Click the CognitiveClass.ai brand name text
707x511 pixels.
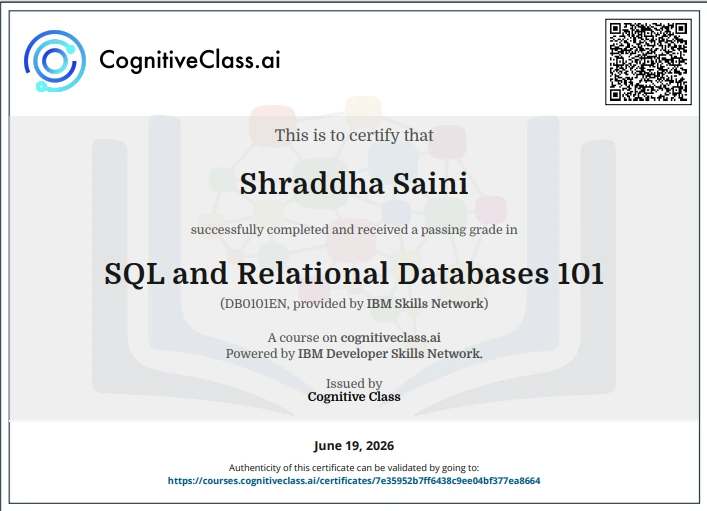click(x=190, y=60)
